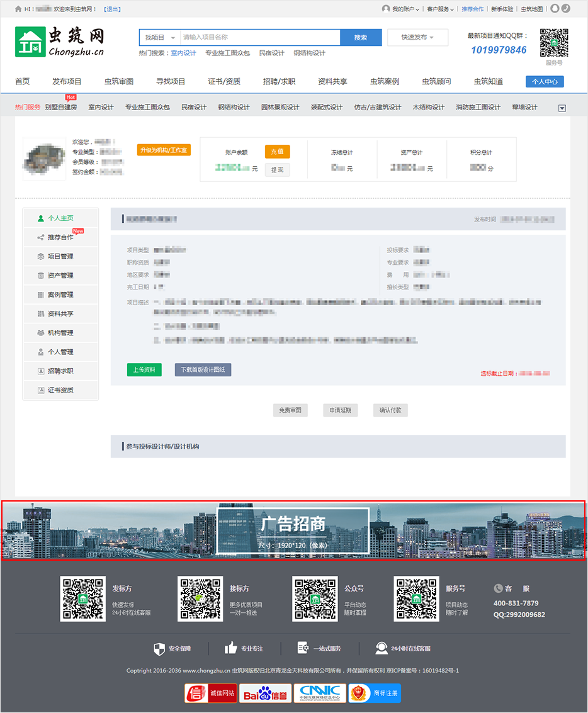The image size is (588, 713).
Task: Click the 项目管理 layers icon in sidebar
Action: pyautogui.click(x=41, y=257)
